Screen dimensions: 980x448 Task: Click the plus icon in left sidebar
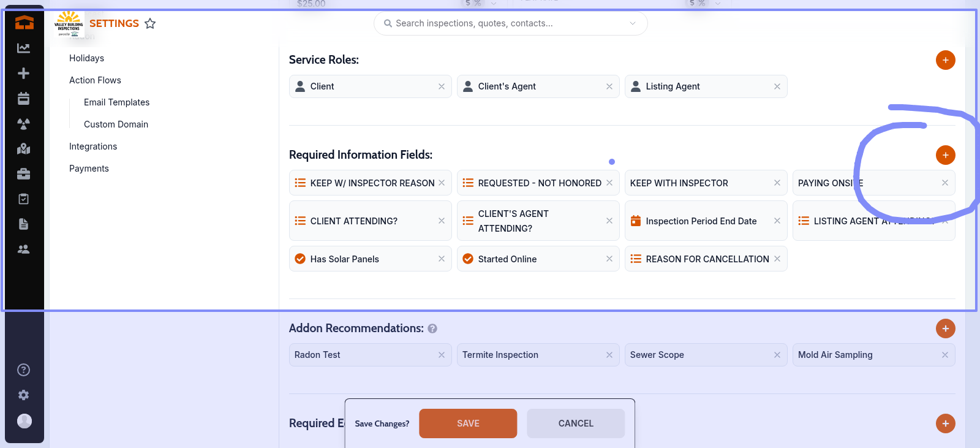(x=23, y=74)
